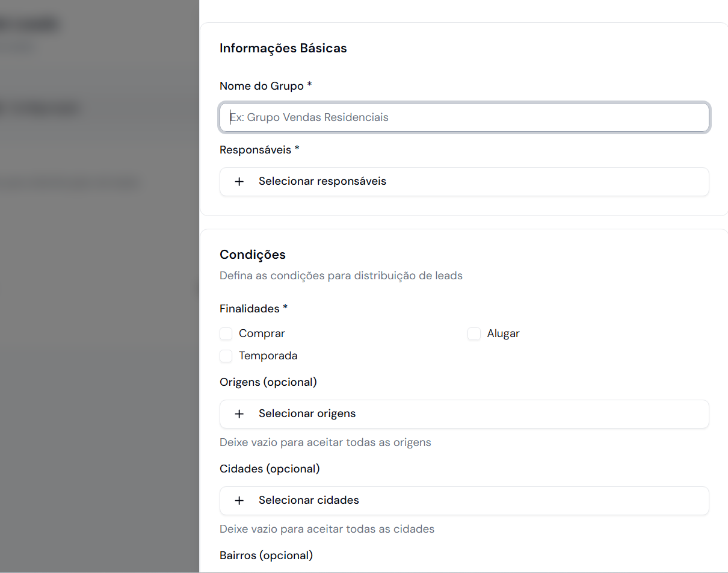
Task: Select the "Alugar" label text
Action: [503, 333]
